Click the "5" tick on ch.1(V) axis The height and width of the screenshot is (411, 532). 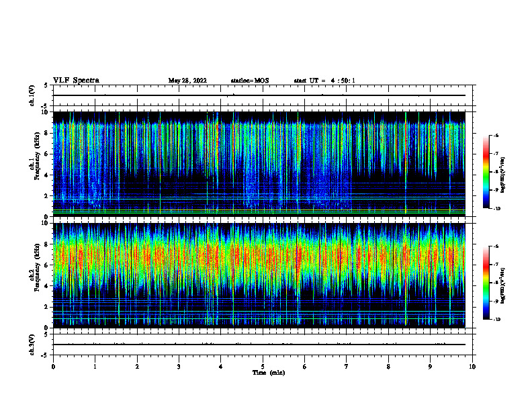(x=46, y=85)
